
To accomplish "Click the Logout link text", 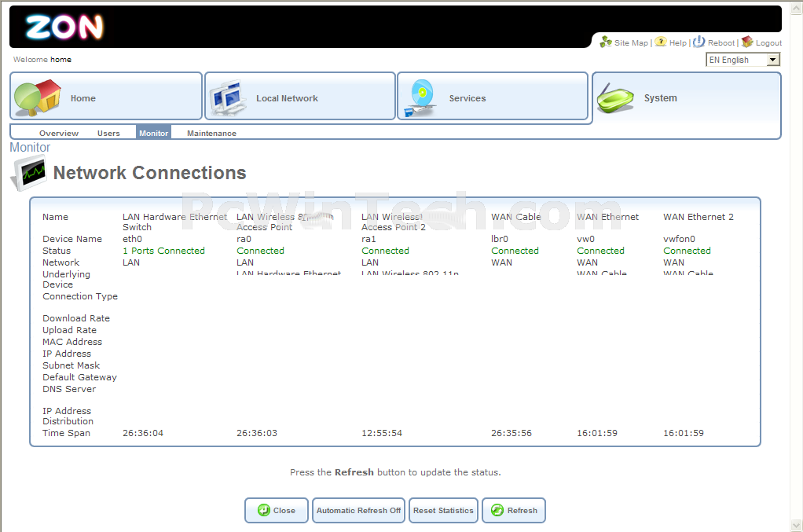I will click(768, 43).
